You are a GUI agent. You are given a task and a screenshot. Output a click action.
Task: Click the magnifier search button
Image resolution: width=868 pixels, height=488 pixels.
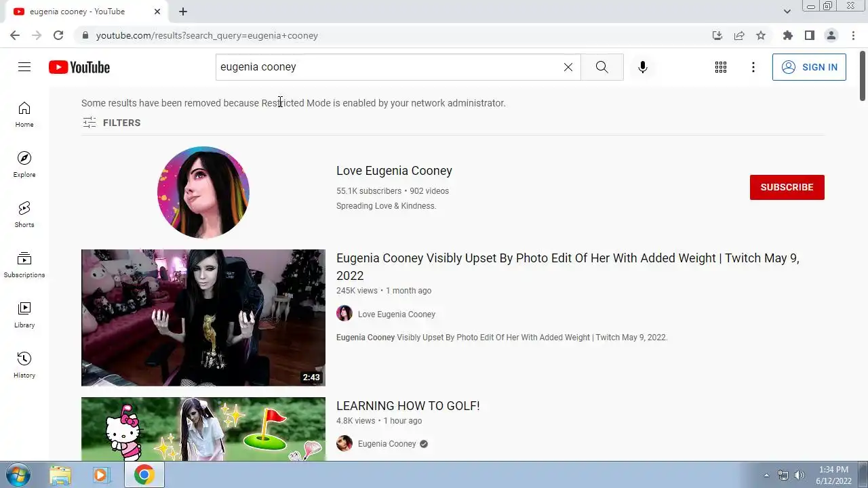pyautogui.click(x=601, y=67)
